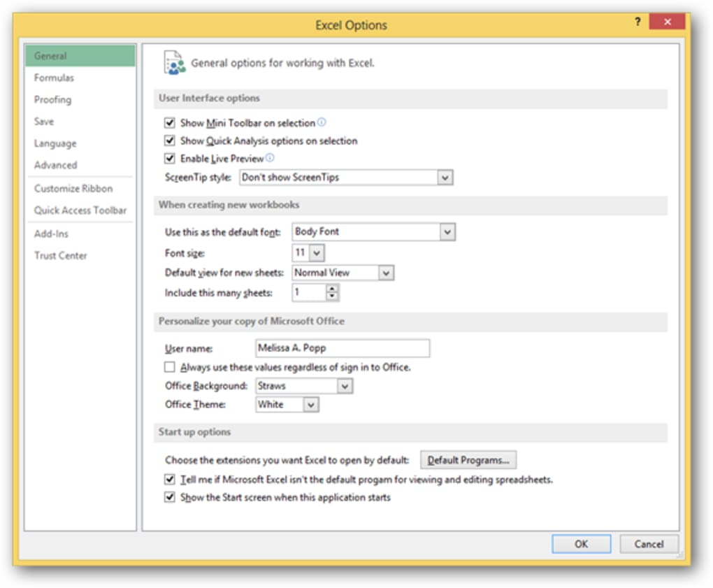Toggle Tell me if Excel isn't default program
This screenshot has width=713, height=588.
point(170,480)
